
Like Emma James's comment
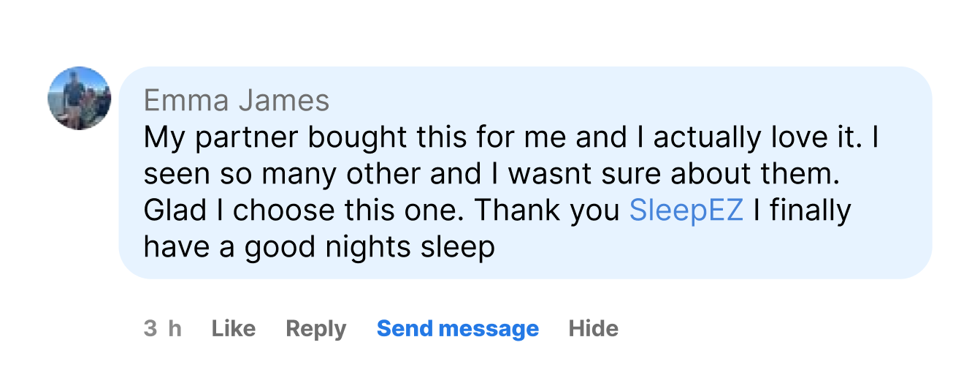pyautogui.click(x=234, y=329)
